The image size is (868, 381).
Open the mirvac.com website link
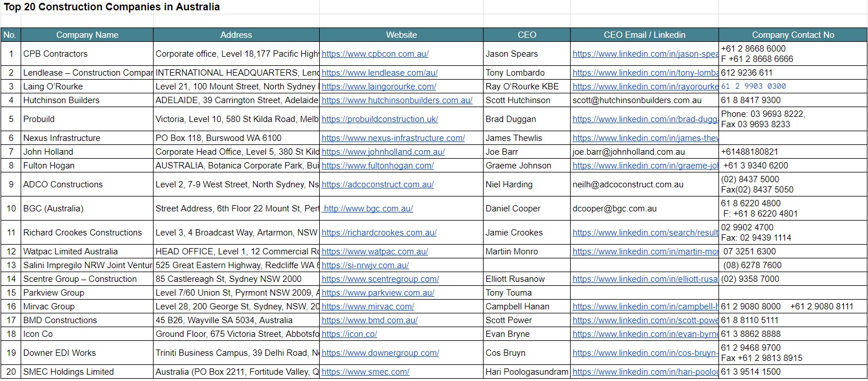click(368, 307)
